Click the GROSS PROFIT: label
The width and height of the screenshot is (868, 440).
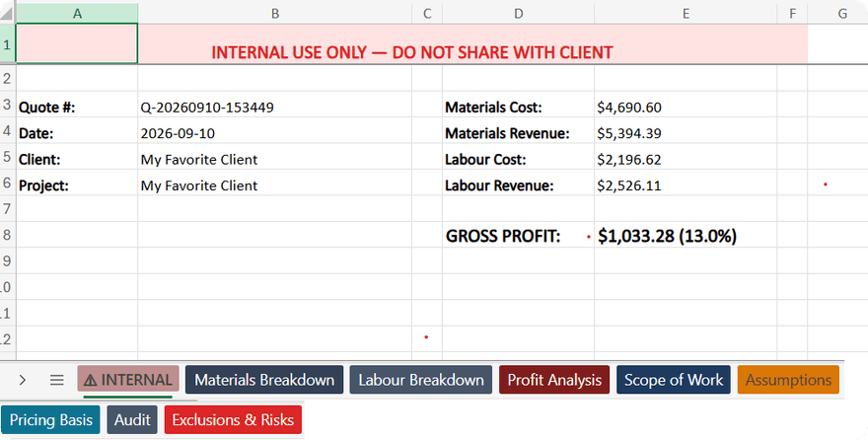(518, 235)
